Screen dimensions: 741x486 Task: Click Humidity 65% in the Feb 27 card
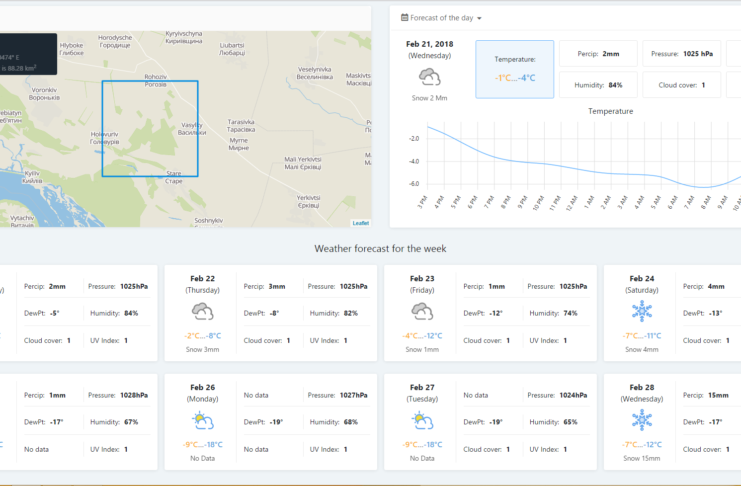click(x=553, y=422)
